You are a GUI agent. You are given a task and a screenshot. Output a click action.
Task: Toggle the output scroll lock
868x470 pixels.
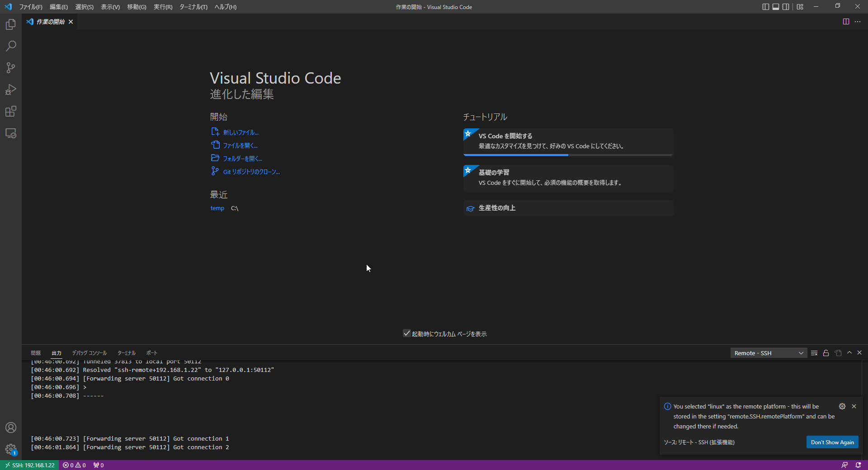point(826,353)
